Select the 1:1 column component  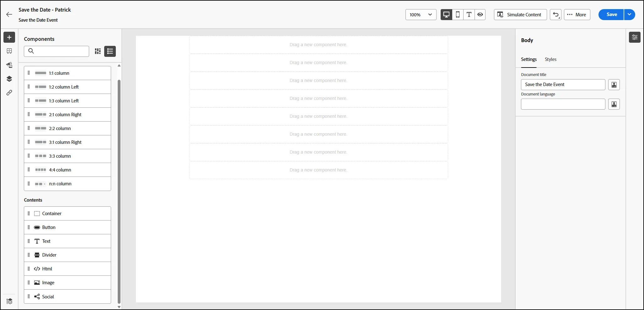point(67,73)
